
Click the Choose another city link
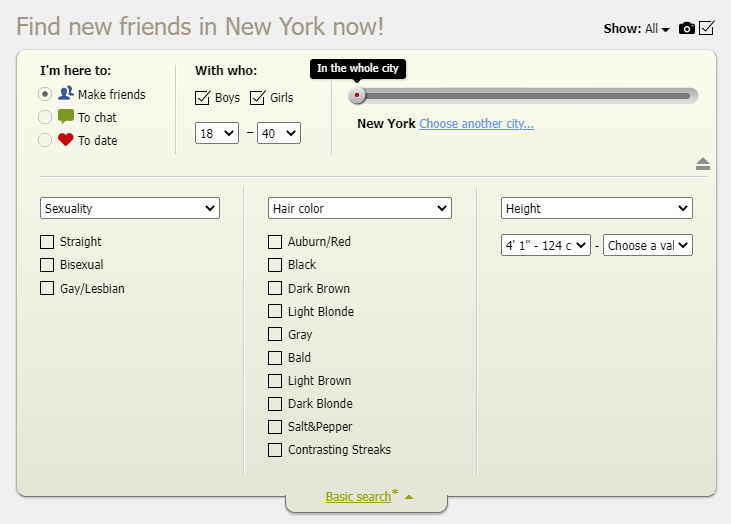click(x=476, y=124)
